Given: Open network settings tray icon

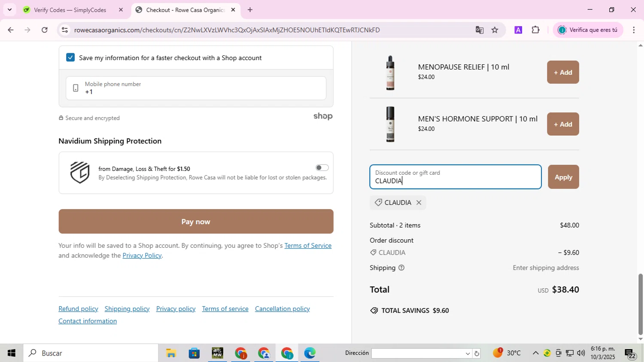Looking at the screenshot, I should 569,353.
